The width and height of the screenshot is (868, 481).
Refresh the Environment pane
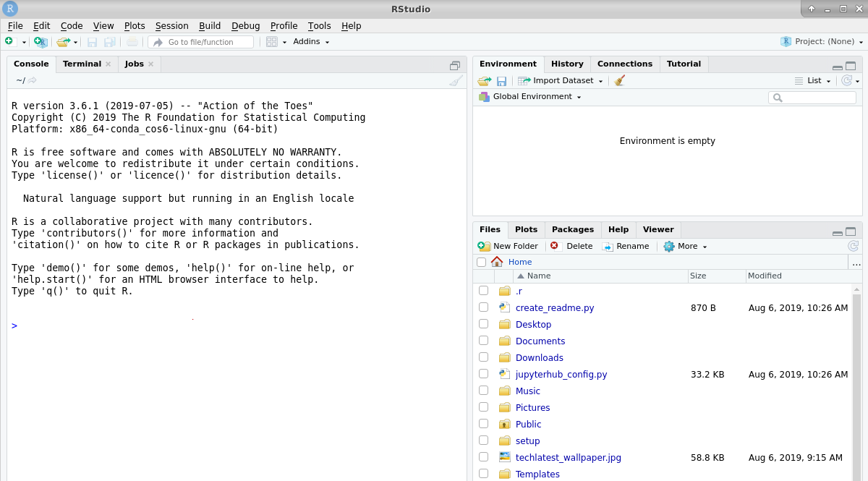pos(847,81)
